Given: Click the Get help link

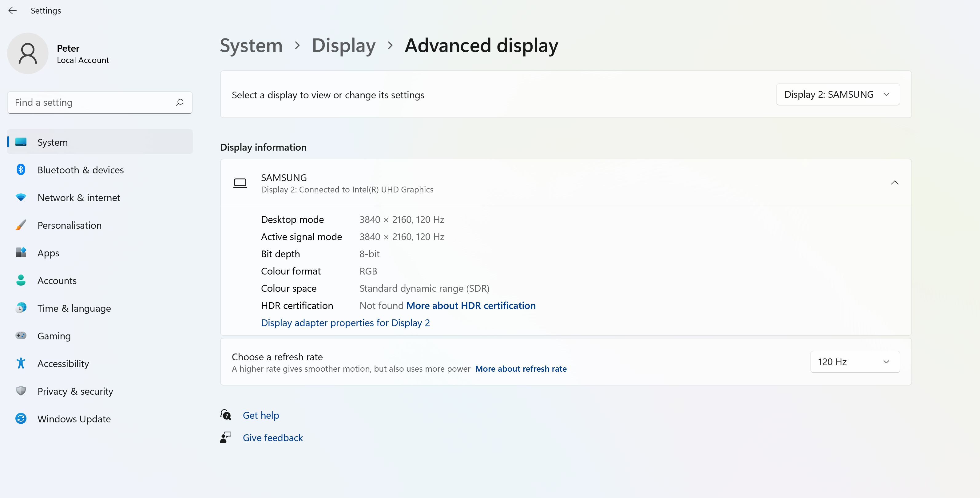Looking at the screenshot, I should pyautogui.click(x=260, y=415).
